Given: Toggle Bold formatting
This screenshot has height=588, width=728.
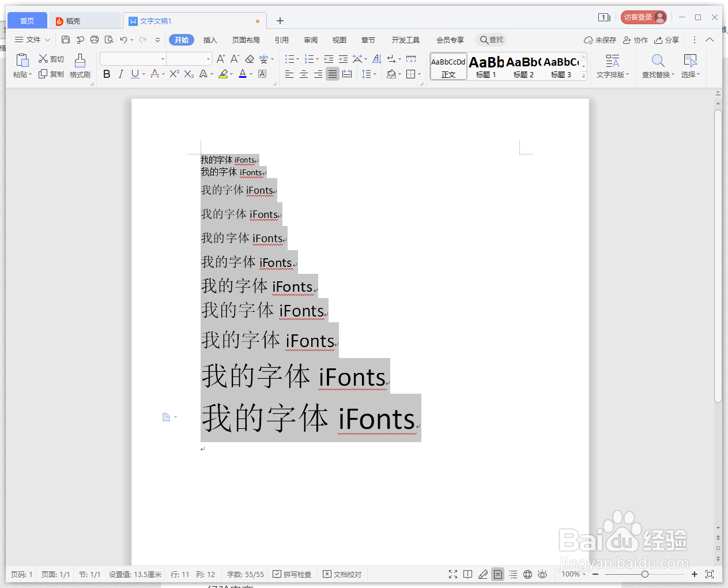Looking at the screenshot, I should (x=107, y=74).
